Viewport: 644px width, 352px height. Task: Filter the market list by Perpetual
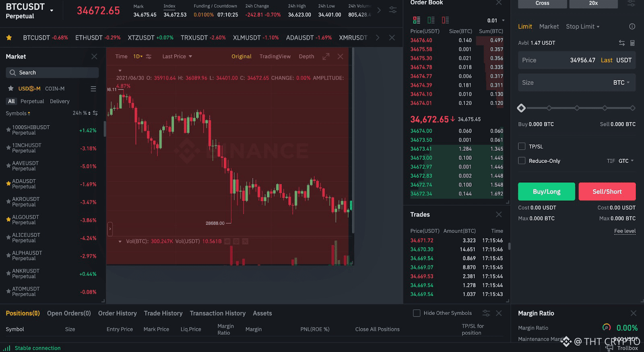[32, 101]
